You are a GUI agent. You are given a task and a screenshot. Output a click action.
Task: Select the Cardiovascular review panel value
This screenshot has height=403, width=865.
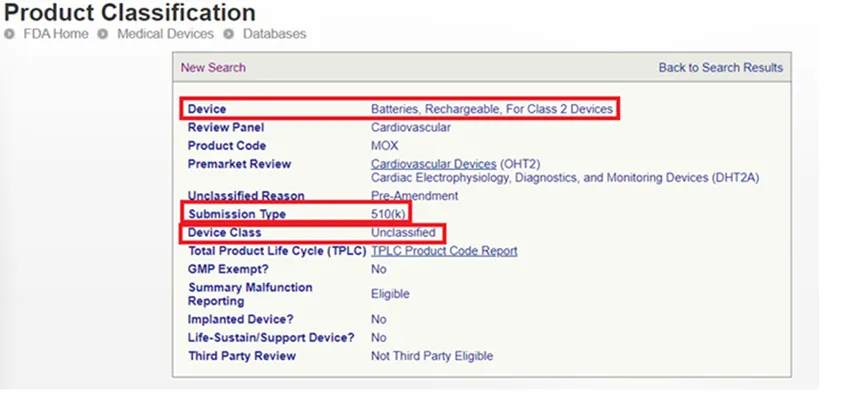point(410,127)
